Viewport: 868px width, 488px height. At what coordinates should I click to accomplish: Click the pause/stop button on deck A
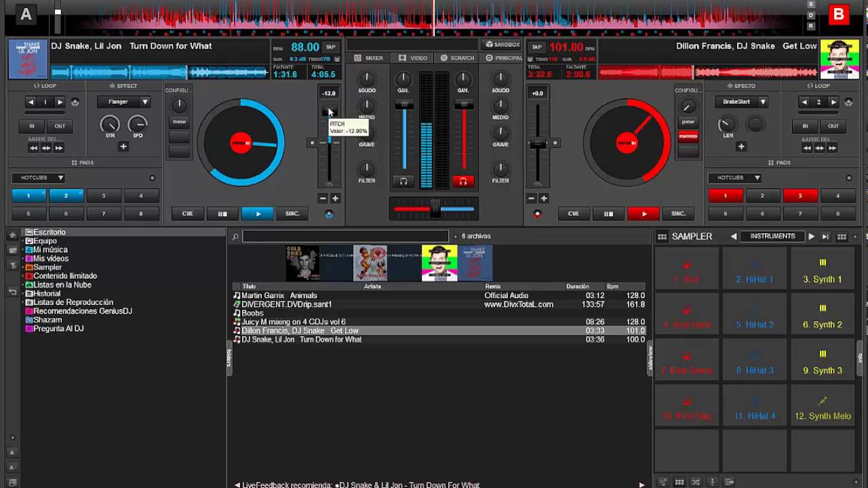point(222,213)
